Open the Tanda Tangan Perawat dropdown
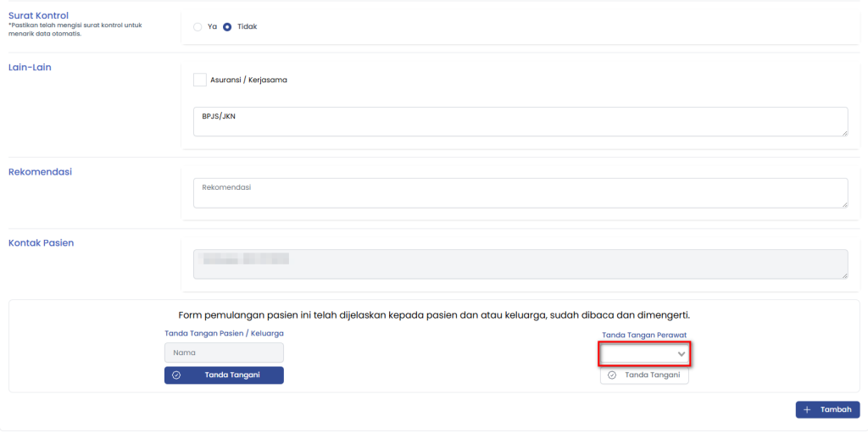This screenshot has width=868, height=433. tap(644, 353)
